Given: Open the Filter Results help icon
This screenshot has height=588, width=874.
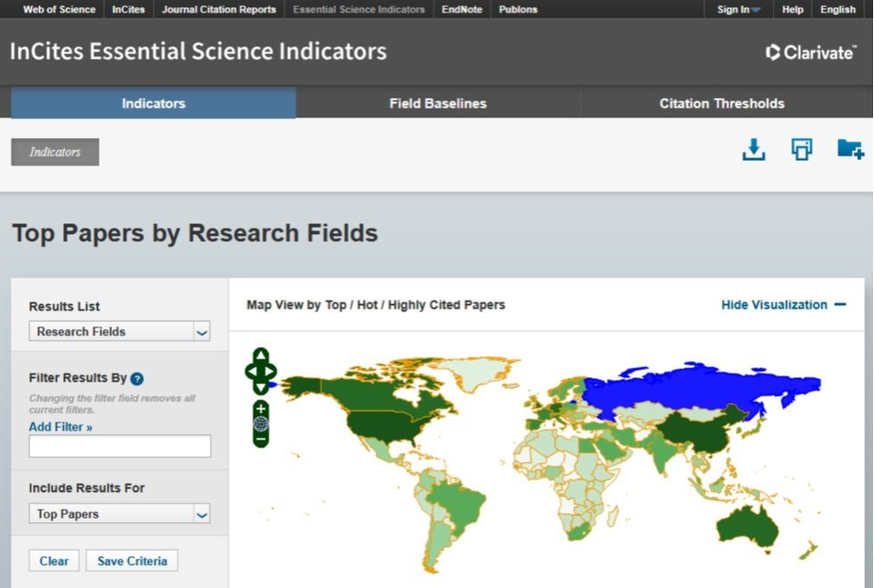Looking at the screenshot, I should point(136,379).
